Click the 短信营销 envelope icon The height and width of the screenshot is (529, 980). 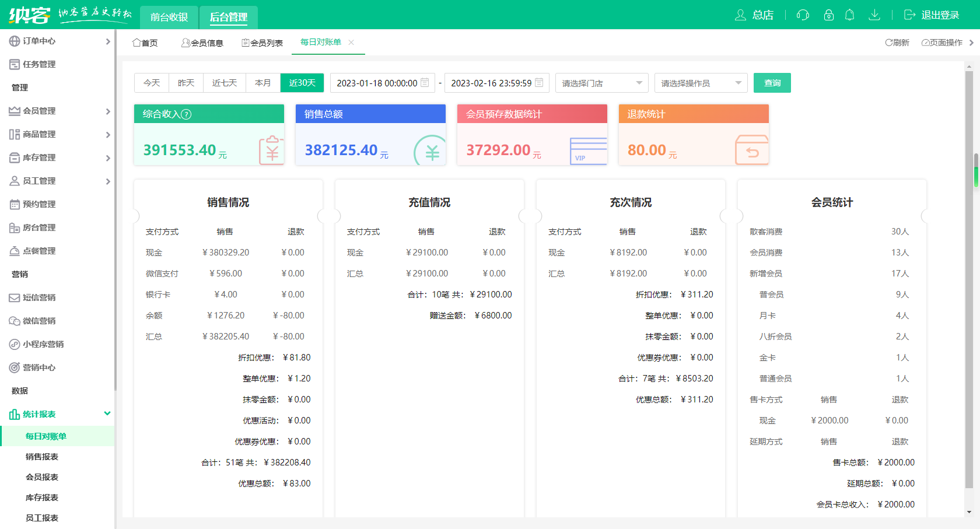(x=15, y=297)
